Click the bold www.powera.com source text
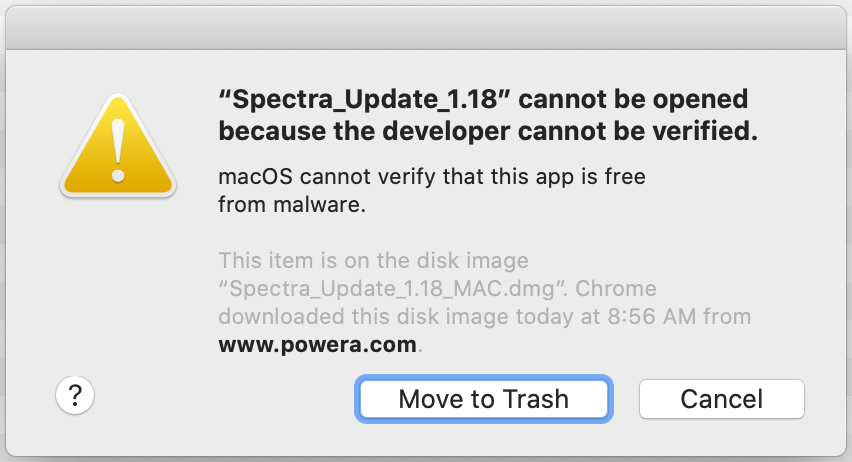 tap(317, 345)
